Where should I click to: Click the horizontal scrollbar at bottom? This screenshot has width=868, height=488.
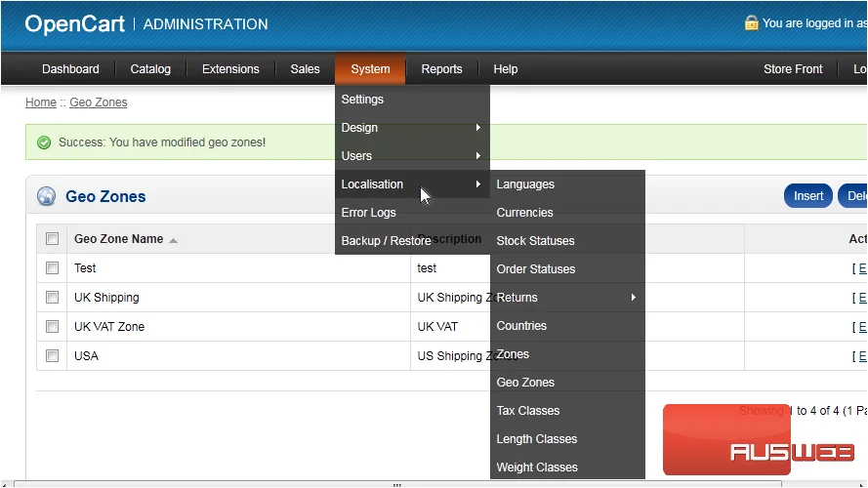397,484
